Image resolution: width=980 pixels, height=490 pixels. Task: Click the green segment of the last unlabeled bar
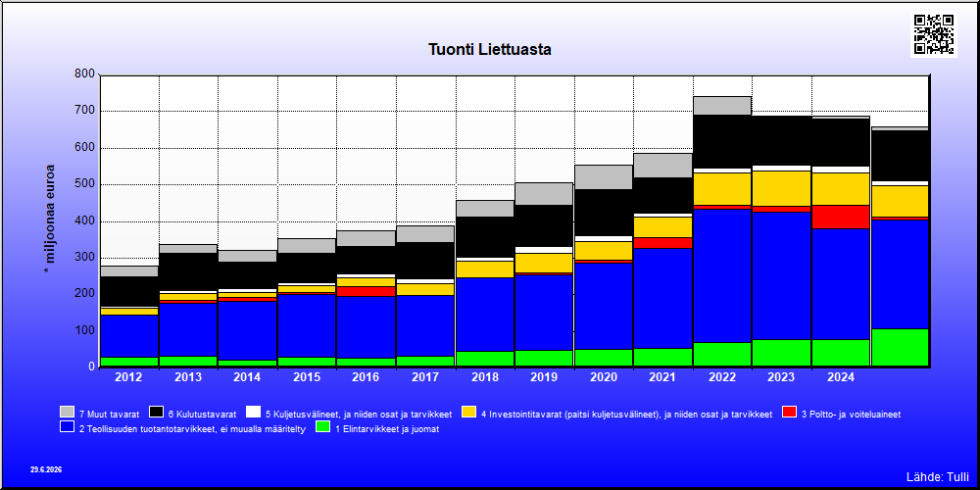pyautogui.click(x=900, y=348)
